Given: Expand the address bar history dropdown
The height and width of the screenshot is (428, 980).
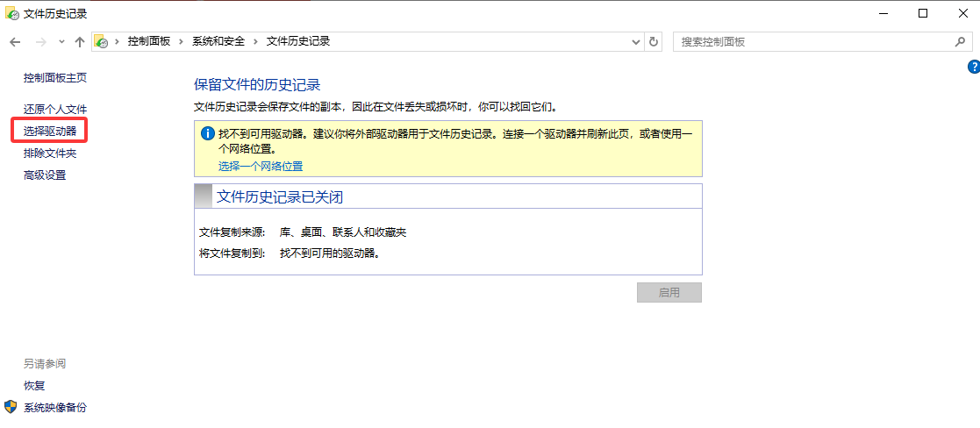Looking at the screenshot, I should (x=635, y=42).
